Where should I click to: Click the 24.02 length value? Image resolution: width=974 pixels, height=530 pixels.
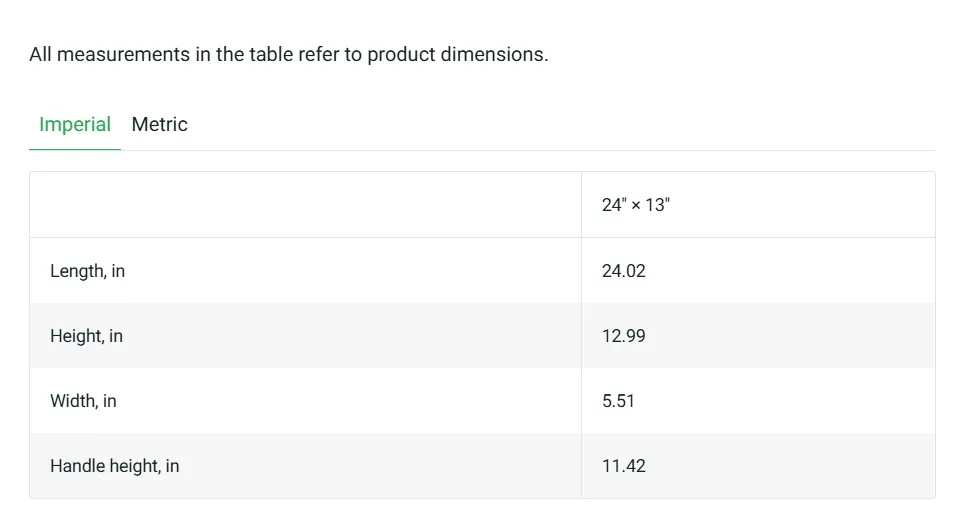(624, 271)
